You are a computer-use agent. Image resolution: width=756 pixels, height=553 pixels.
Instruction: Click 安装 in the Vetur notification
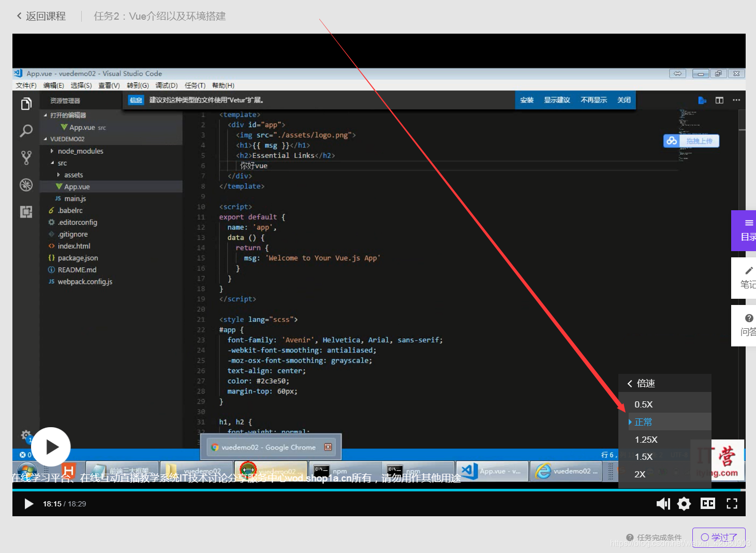click(x=527, y=100)
